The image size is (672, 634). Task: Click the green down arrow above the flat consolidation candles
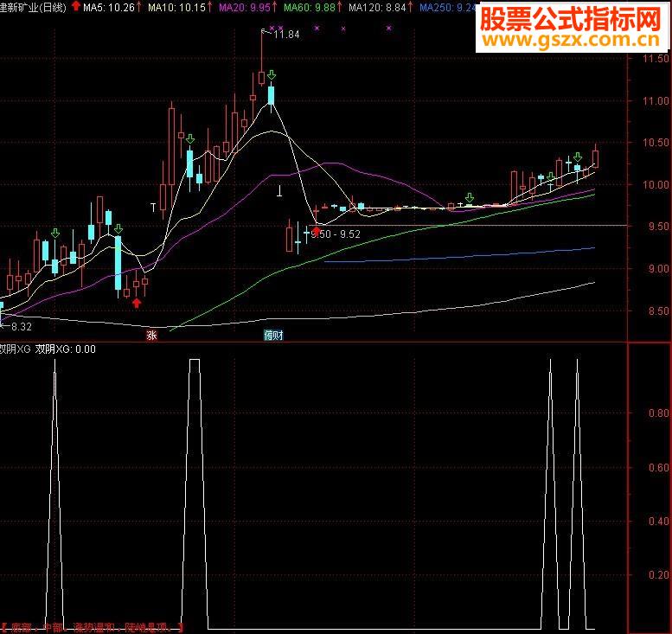[x=470, y=197]
